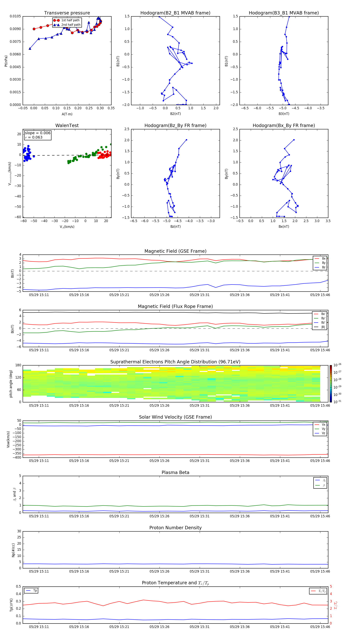Click the "Hodogram(Bz_By FR frame)" title

click(x=175, y=125)
